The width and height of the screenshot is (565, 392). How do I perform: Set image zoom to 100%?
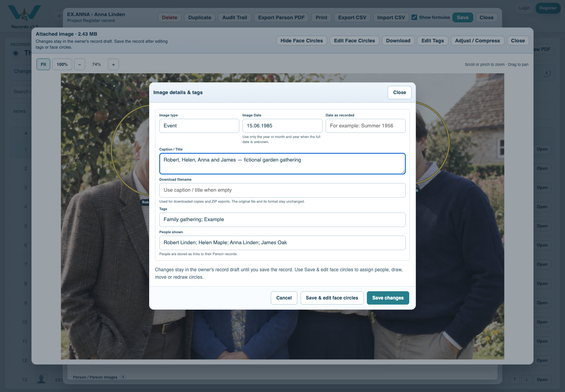point(62,64)
